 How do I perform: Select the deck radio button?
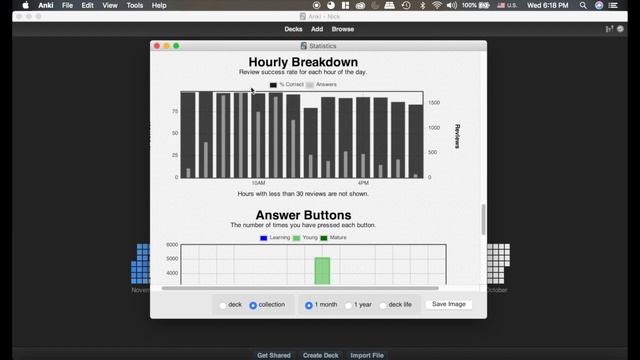[222, 305]
